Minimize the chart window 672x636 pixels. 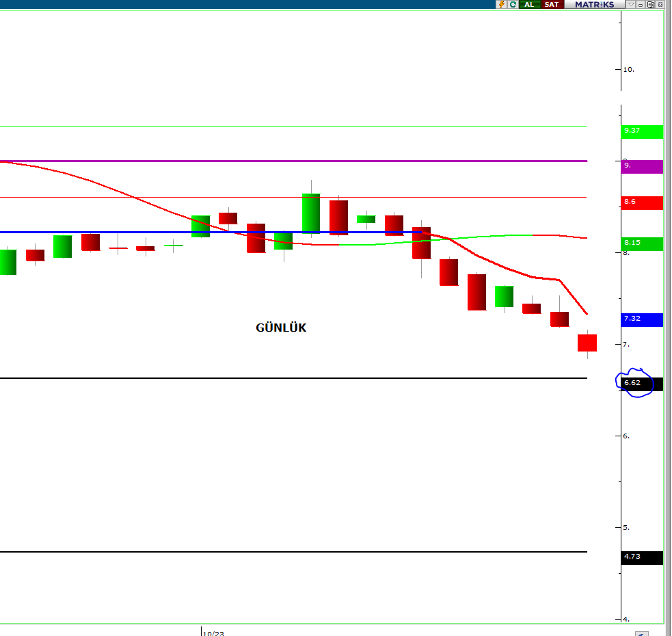[641, 4]
